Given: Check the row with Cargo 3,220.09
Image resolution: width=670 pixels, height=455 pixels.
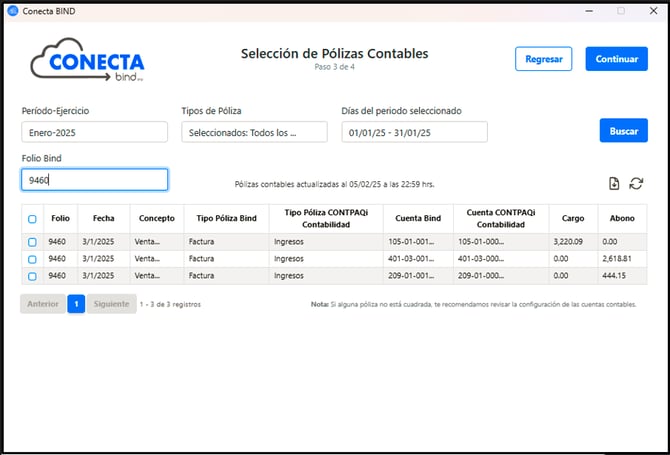Looking at the screenshot, I should click(32, 242).
